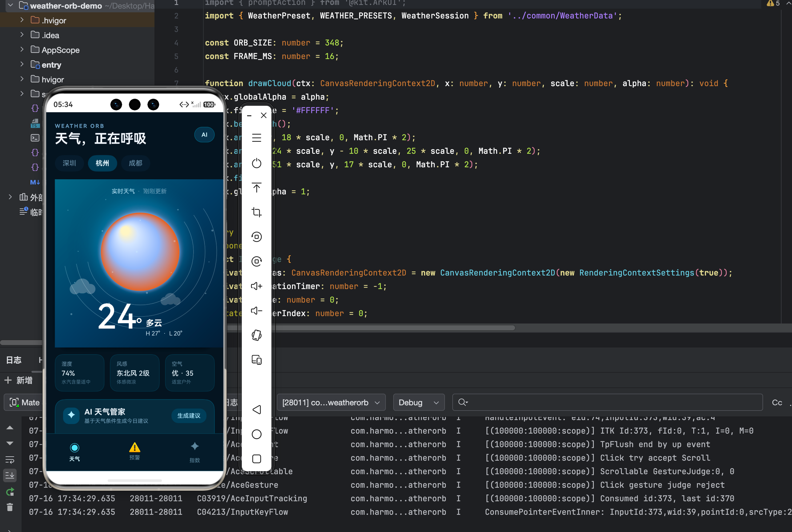Open the emulator toolbar hamburger menu

(x=257, y=138)
